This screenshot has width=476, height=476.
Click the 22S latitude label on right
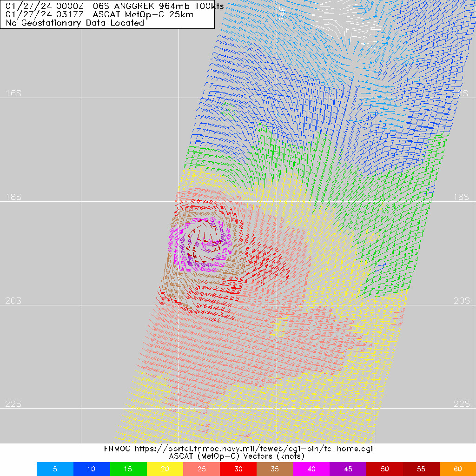[461, 404]
